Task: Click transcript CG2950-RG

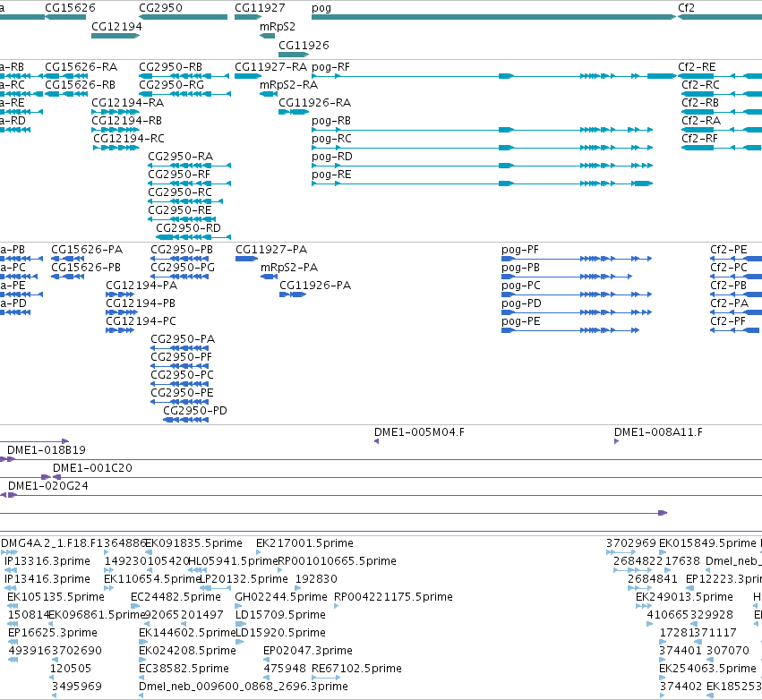Action: coord(185,94)
